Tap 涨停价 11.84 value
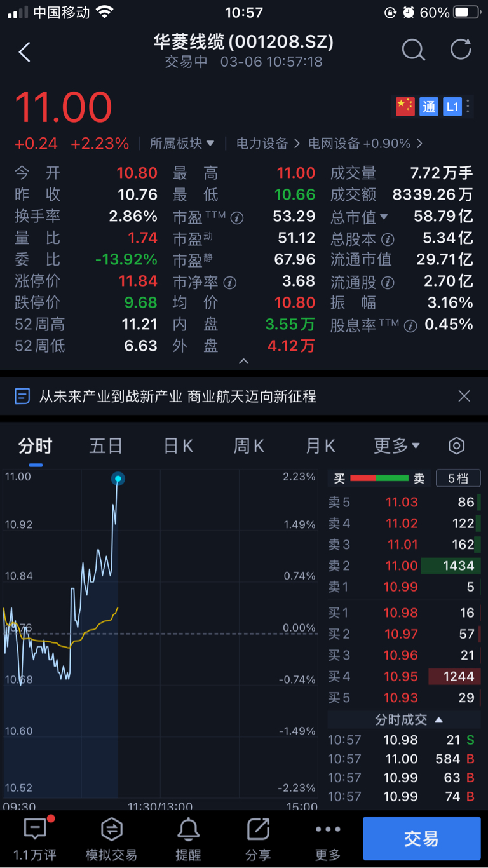The height and width of the screenshot is (868, 488). 138,281
